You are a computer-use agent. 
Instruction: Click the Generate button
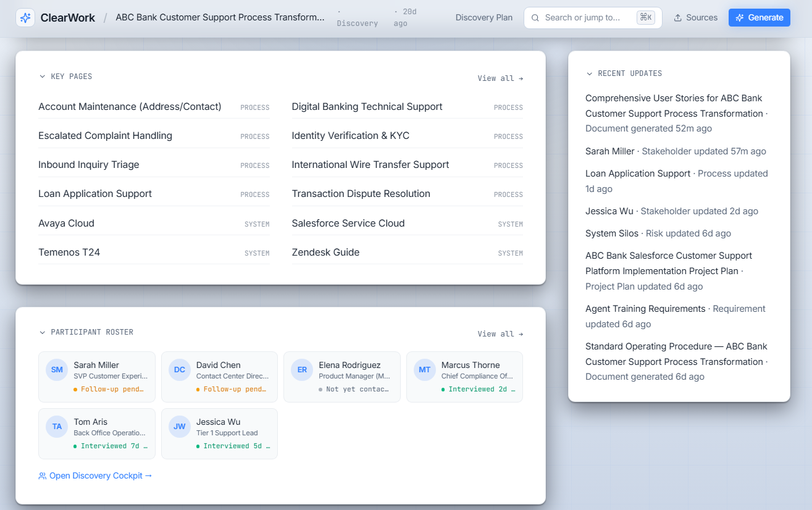pos(760,17)
